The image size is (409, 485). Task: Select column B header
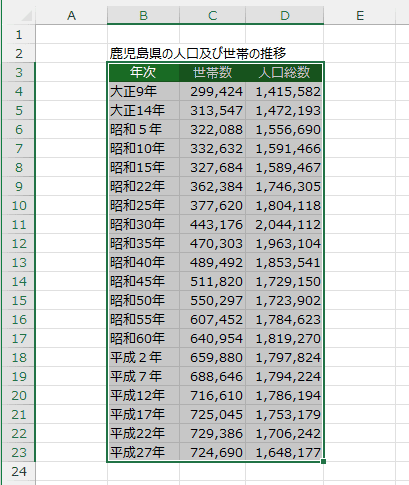[x=143, y=15]
